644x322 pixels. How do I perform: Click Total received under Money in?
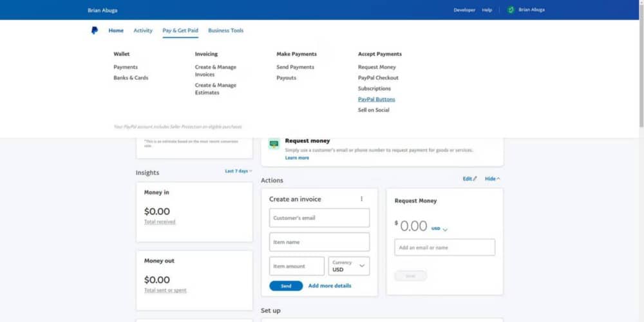click(160, 222)
